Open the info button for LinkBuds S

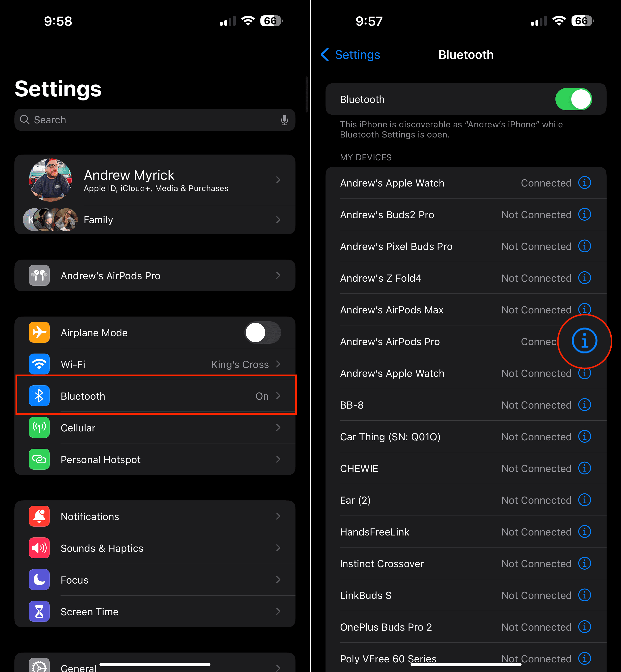pyautogui.click(x=584, y=595)
